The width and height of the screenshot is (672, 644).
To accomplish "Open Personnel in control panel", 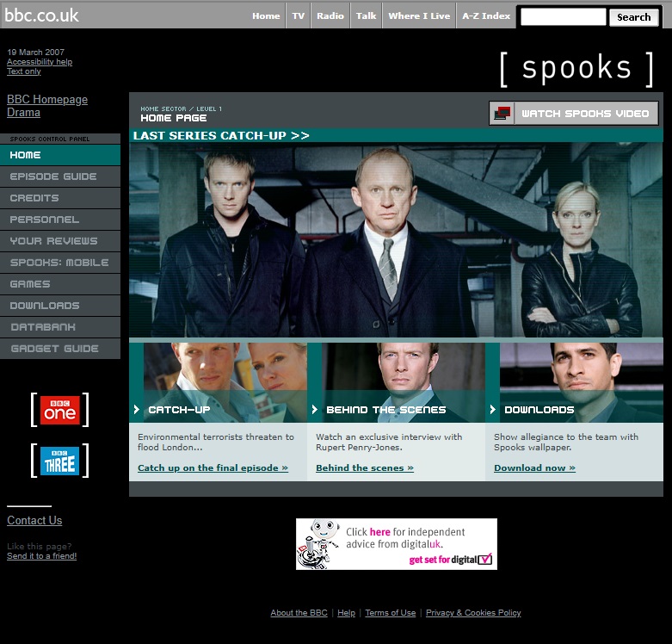I will [x=60, y=220].
